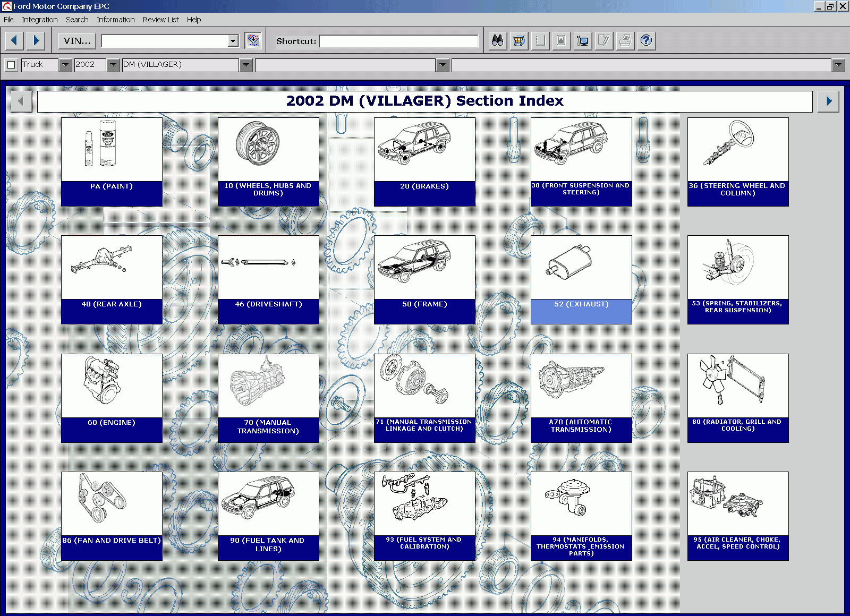Open the 86 (FAN AND DRIVE BELT) section
Image resolution: width=850 pixels, height=616 pixels.
point(112,516)
